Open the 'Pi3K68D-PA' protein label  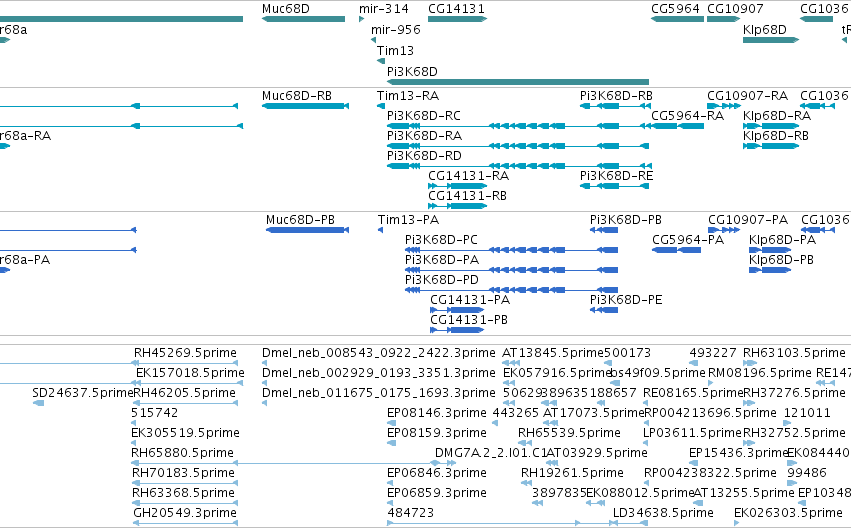[x=442, y=260]
